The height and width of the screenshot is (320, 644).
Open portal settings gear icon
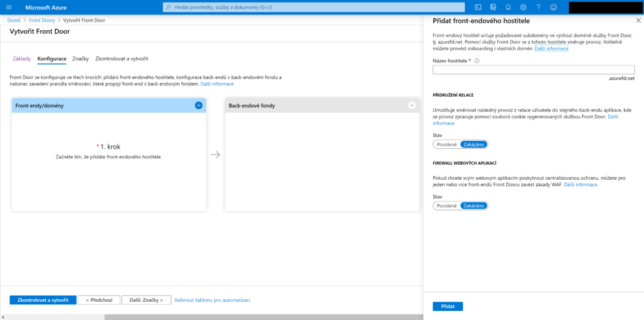[523, 7]
